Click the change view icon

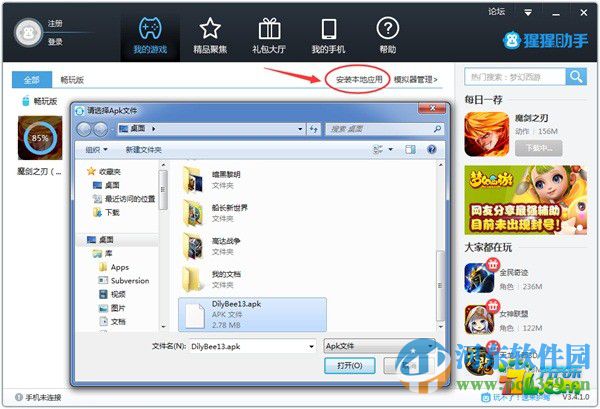coord(378,149)
